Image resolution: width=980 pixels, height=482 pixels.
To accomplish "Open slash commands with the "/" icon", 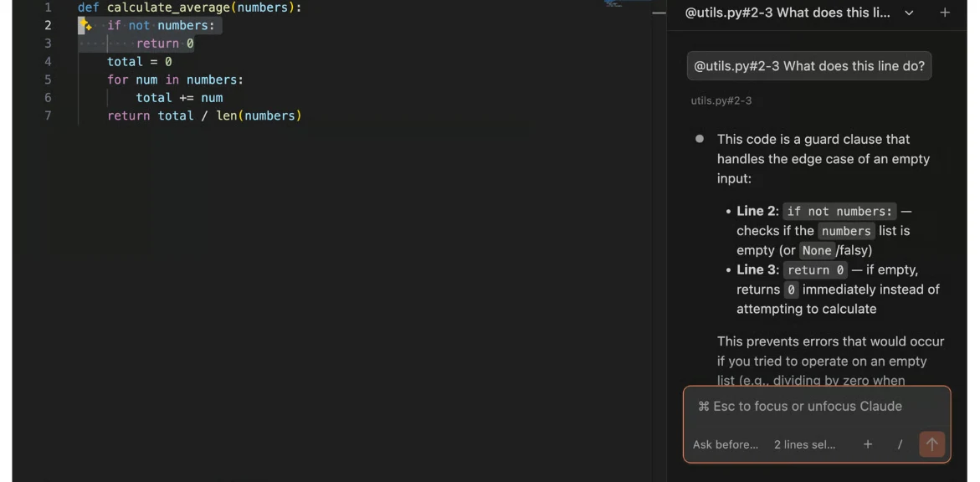I will 900,444.
